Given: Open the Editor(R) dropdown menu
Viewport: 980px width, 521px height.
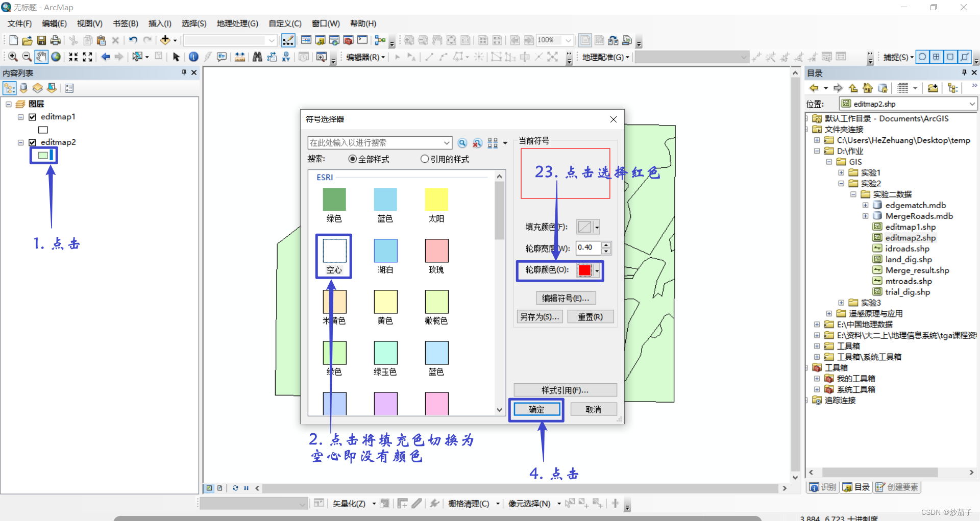Looking at the screenshot, I should point(365,57).
